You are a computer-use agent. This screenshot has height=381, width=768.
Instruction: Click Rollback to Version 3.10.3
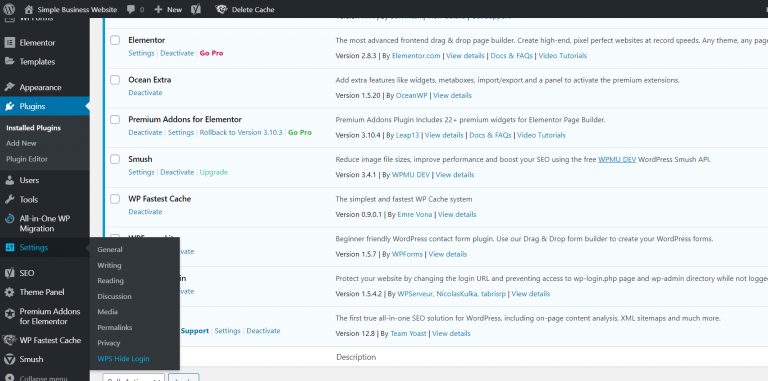pos(241,132)
